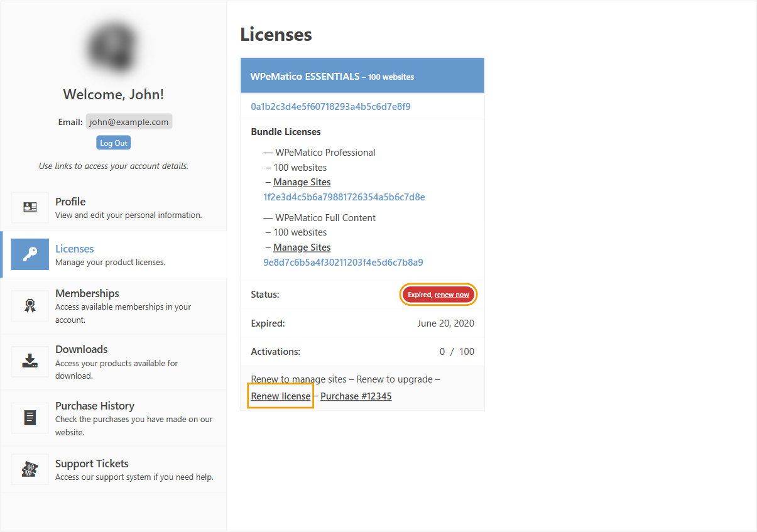Click the Support Tickets icon

pos(30,469)
